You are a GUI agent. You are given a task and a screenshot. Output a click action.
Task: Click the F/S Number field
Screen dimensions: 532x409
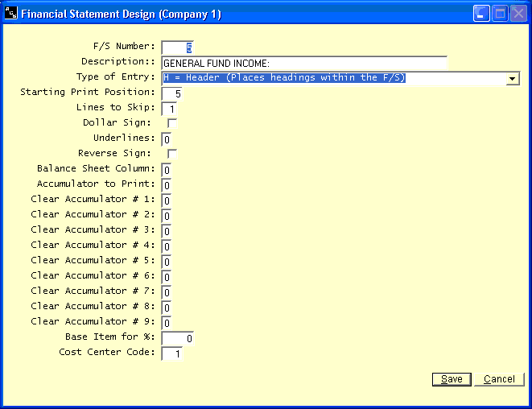point(177,48)
